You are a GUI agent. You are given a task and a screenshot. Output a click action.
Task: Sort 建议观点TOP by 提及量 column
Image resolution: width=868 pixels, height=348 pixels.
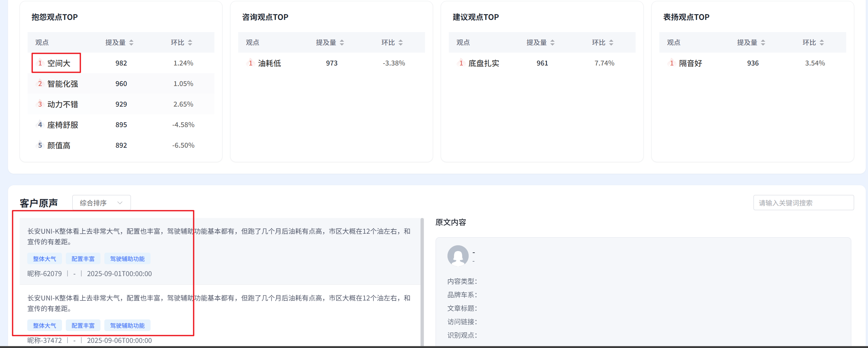point(552,42)
